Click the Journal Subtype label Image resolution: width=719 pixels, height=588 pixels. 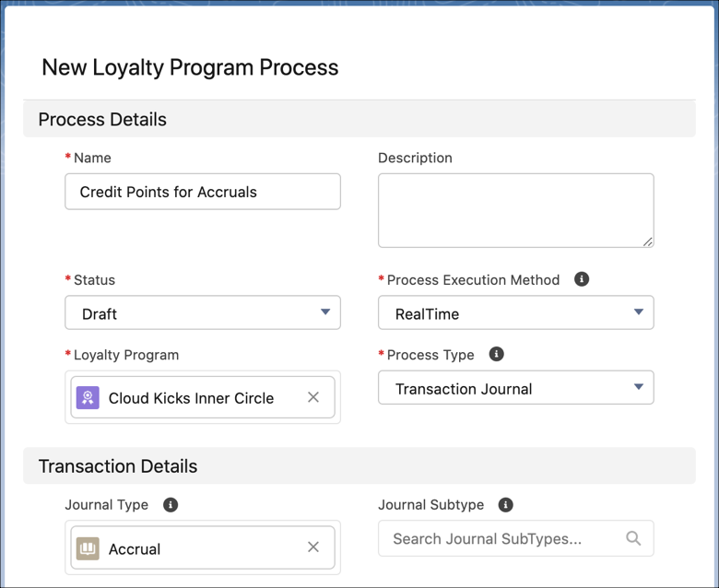tap(431, 504)
